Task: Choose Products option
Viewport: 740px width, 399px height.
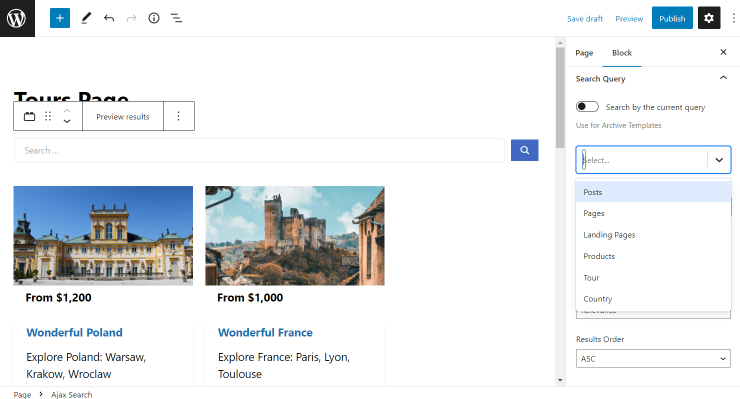Action: pos(653,256)
